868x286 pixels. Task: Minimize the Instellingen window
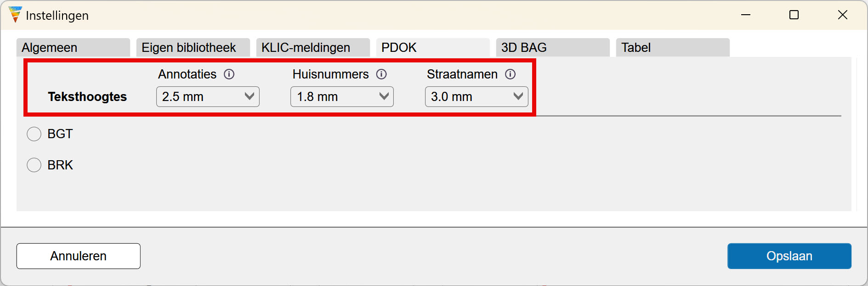point(745,15)
